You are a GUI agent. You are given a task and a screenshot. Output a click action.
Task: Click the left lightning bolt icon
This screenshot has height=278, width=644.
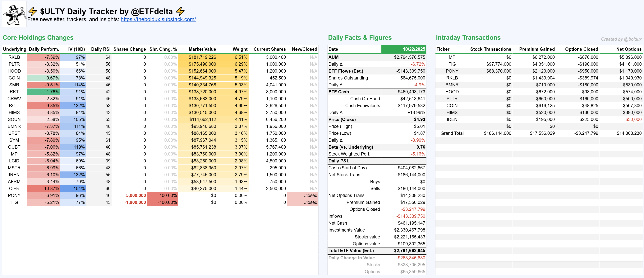33,11
